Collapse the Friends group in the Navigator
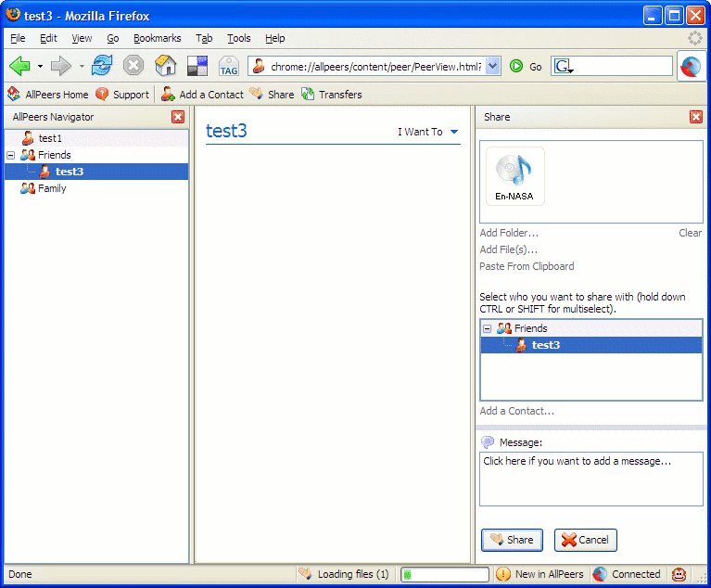 11,155
